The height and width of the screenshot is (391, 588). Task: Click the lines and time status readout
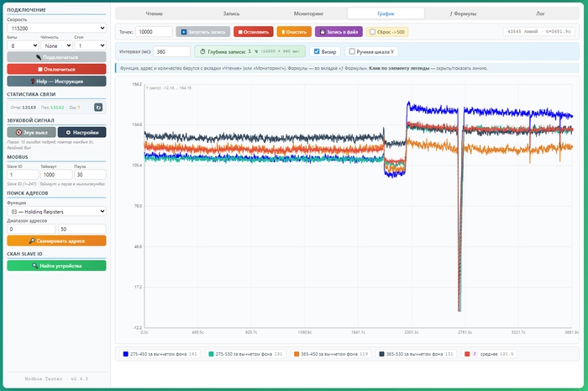(x=539, y=31)
